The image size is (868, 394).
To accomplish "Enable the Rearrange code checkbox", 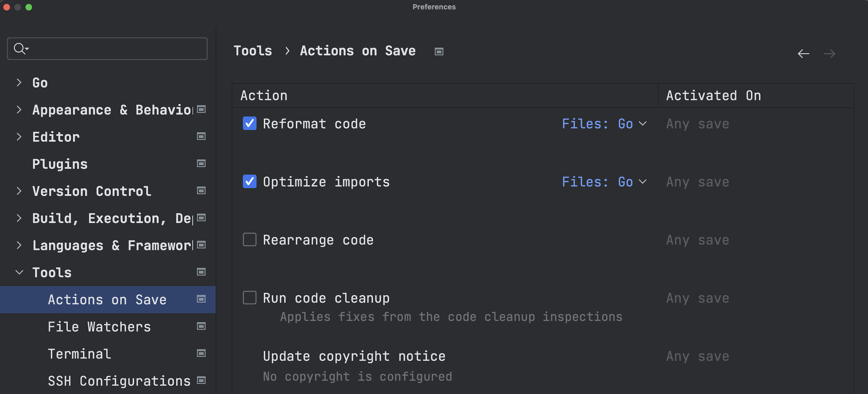I will pyautogui.click(x=250, y=240).
